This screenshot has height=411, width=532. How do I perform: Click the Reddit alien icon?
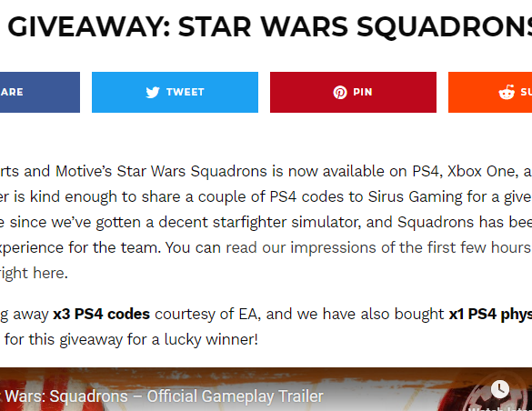click(507, 92)
